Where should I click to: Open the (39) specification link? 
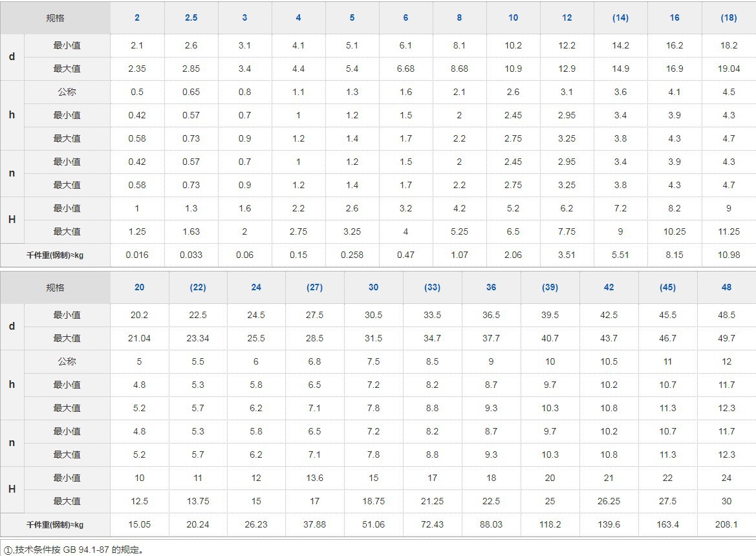550,287
